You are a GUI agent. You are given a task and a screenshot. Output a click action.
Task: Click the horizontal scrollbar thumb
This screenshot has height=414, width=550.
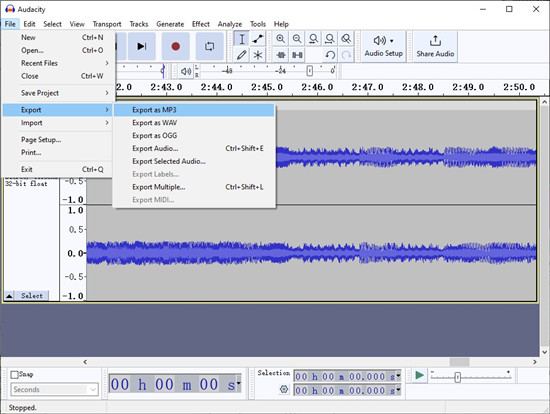[459, 362]
